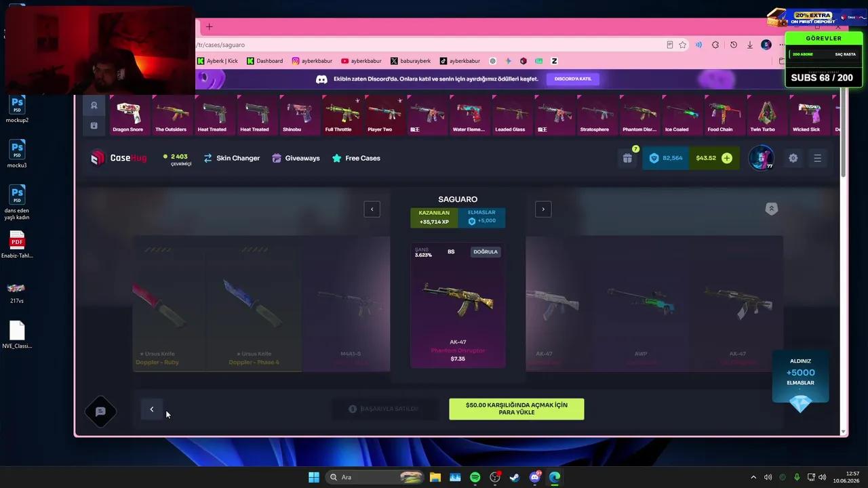Click the DISCORD'A KATIL button
Screen dimensions: 868x488
(573, 79)
